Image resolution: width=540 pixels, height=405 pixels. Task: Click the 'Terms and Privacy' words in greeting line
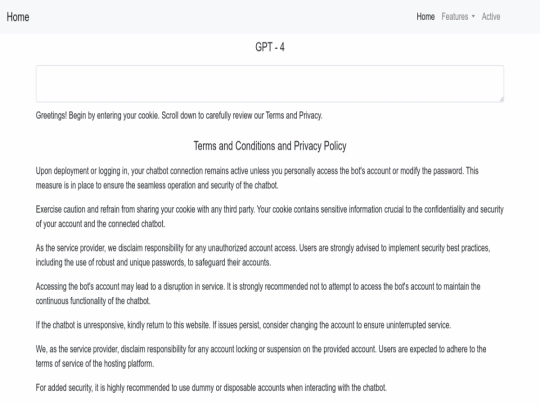pyautogui.click(x=294, y=115)
